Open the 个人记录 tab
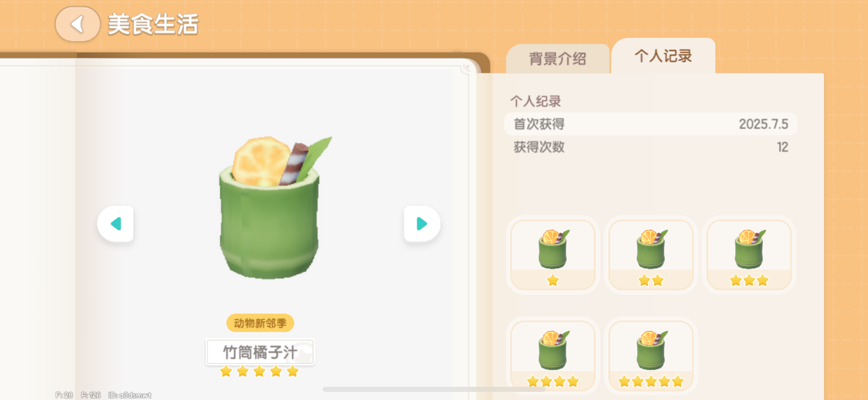The height and width of the screenshot is (400, 868). coord(663,56)
